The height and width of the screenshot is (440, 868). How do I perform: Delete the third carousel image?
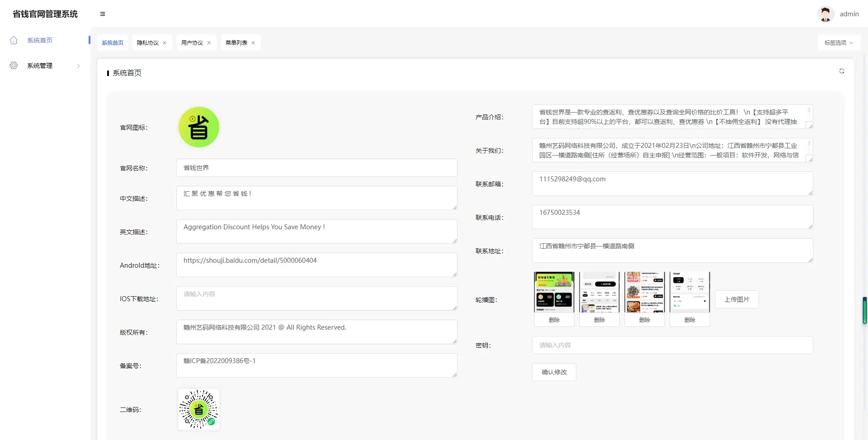tap(645, 320)
